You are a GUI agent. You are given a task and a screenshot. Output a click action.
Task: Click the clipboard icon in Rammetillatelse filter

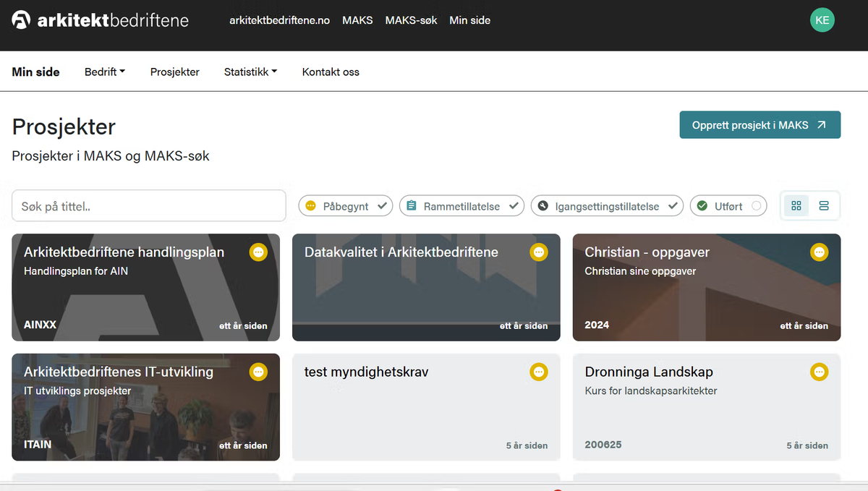[x=409, y=205]
